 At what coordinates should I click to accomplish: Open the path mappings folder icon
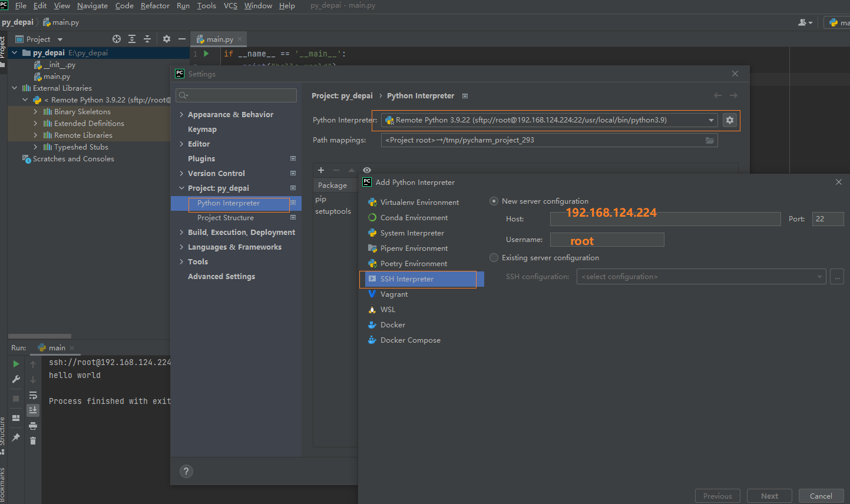[710, 140]
